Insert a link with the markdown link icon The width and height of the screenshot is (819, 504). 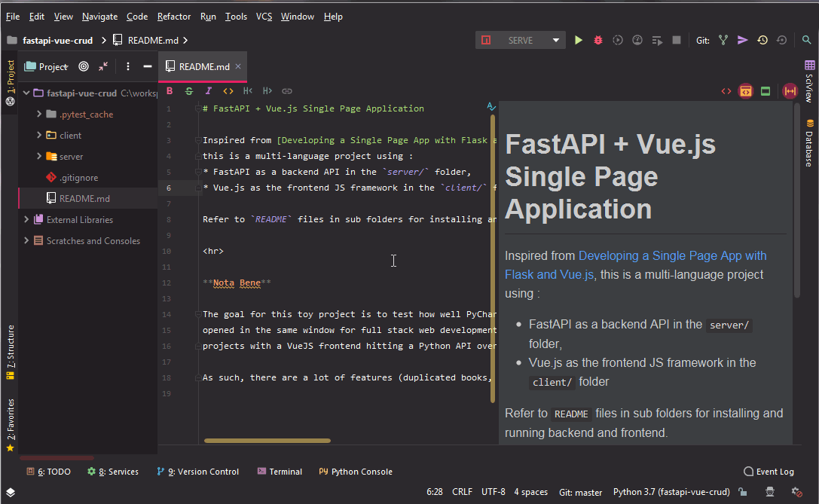click(287, 91)
